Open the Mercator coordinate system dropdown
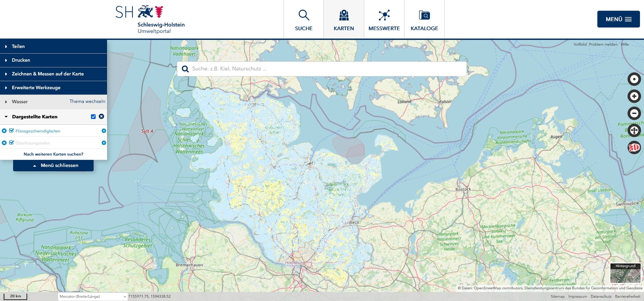Image resolution: width=644 pixels, height=301 pixels. 93,297
